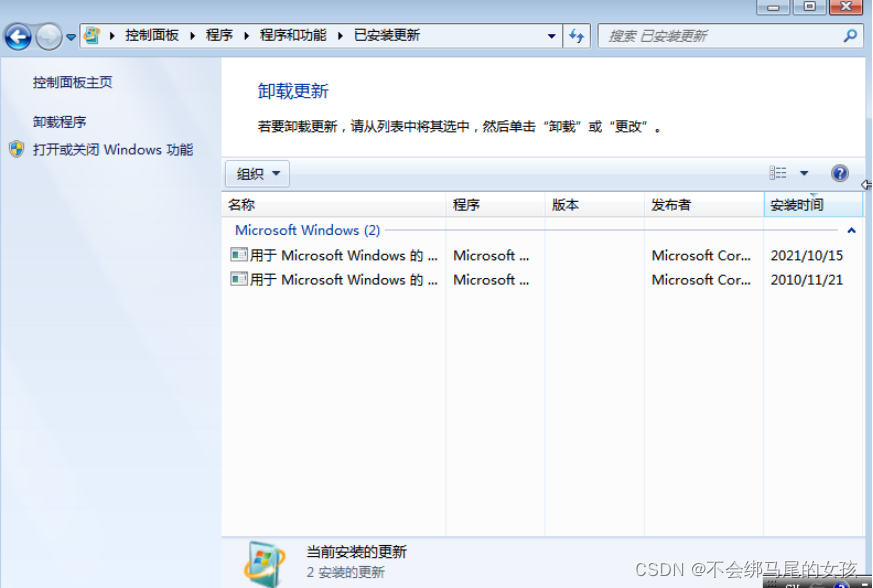Close the installed updates window

tap(846, 7)
